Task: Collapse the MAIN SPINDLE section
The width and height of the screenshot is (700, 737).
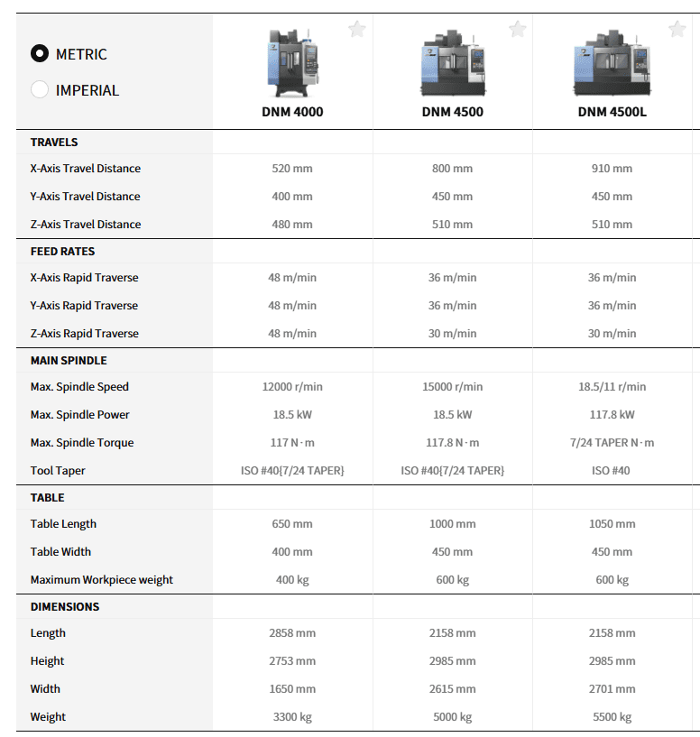Action: tap(69, 361)
